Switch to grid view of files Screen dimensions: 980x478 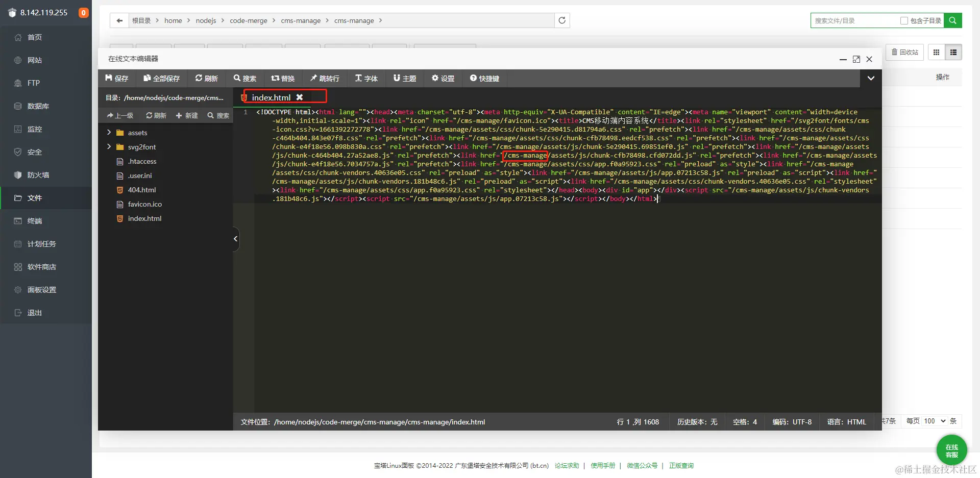coord(936,52)
